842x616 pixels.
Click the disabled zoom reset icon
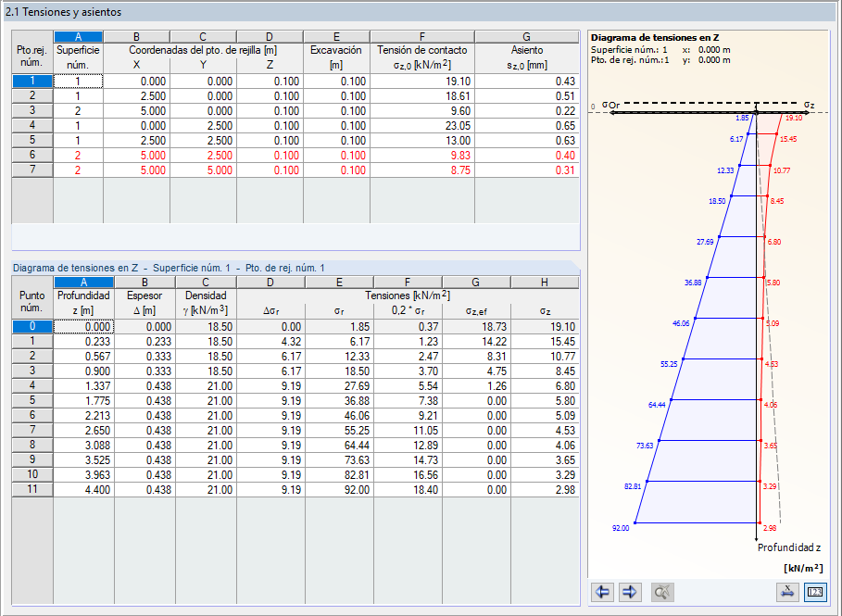[x=662, y=592]
